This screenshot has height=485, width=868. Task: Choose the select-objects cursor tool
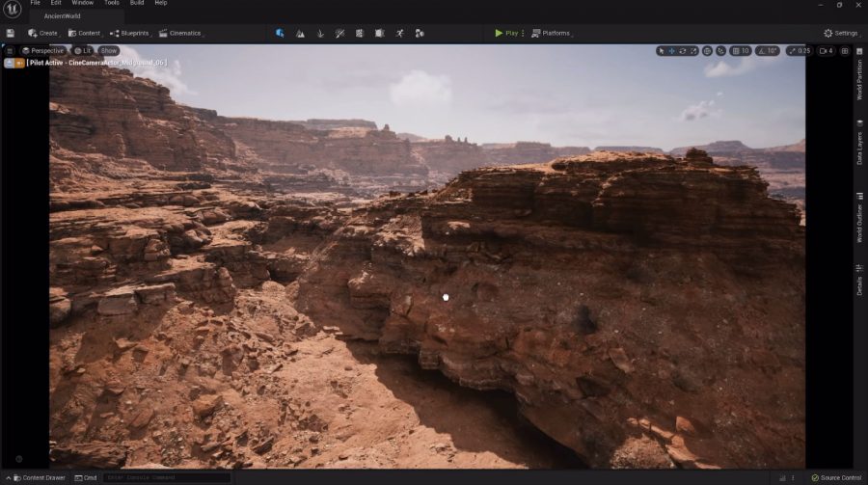click(x=661, y=51)
